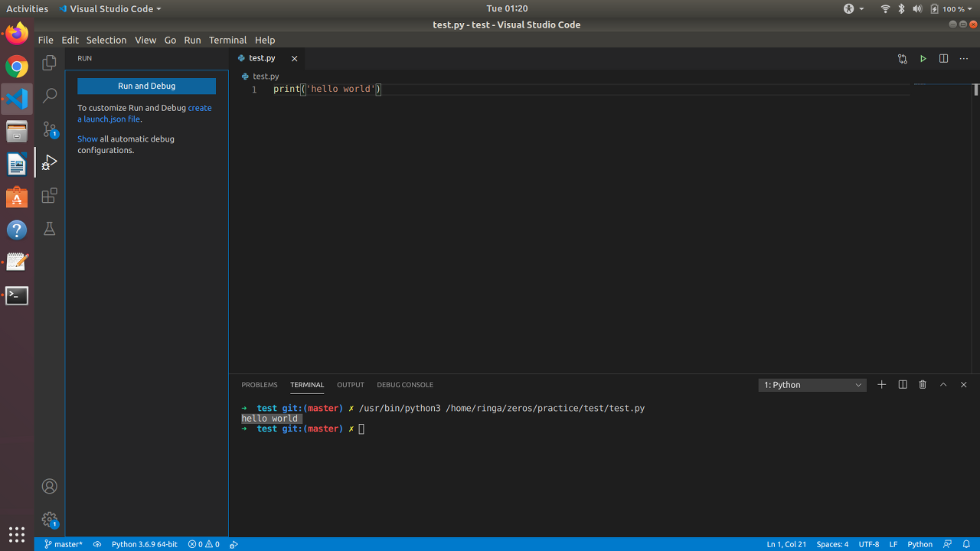Open the Extensions view
Screen dimensions: 980x551
pos(49,195)
